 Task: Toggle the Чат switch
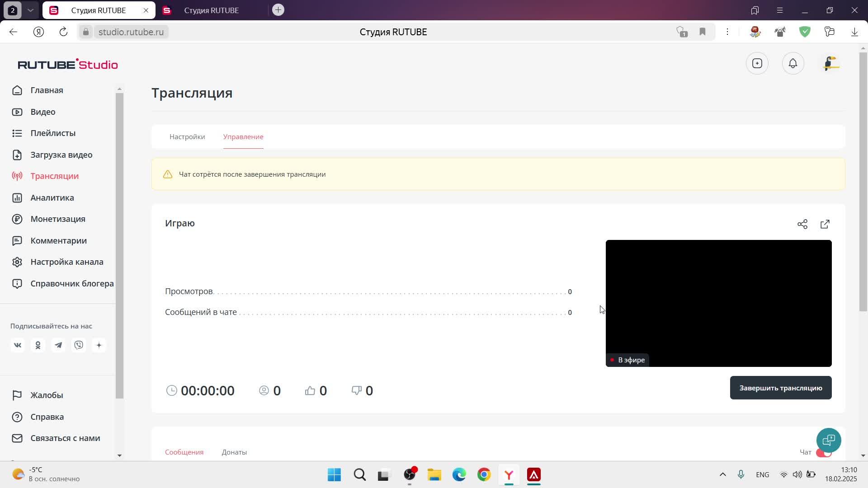click(824, 453)
